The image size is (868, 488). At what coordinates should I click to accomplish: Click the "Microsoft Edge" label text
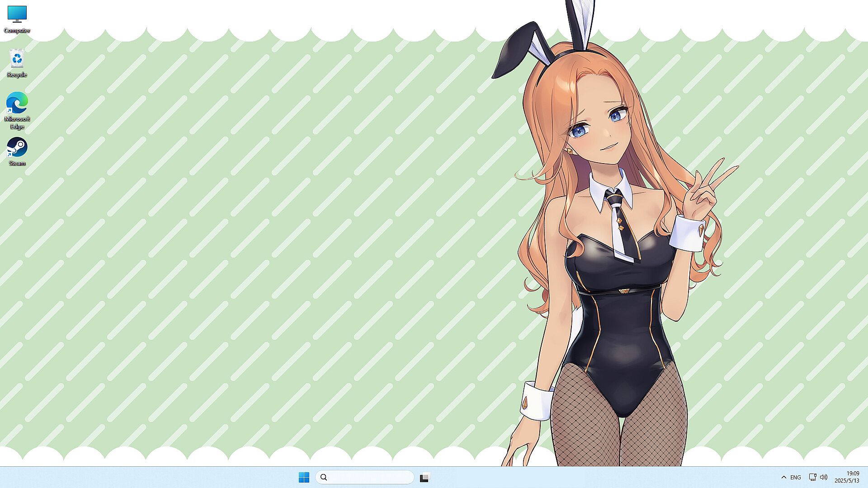tap(17, 122)
